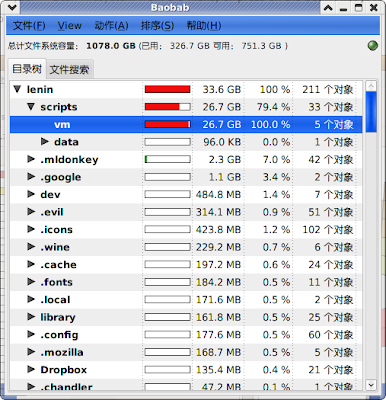Switch to the 文件搜索 tab

pyautogui.click(x=69, y=70)
